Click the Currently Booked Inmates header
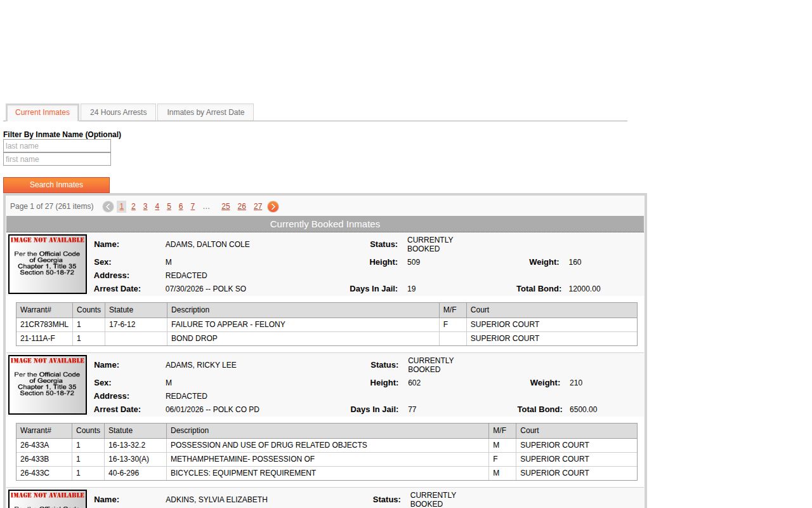The image size is (812, 508). point(325,224)
